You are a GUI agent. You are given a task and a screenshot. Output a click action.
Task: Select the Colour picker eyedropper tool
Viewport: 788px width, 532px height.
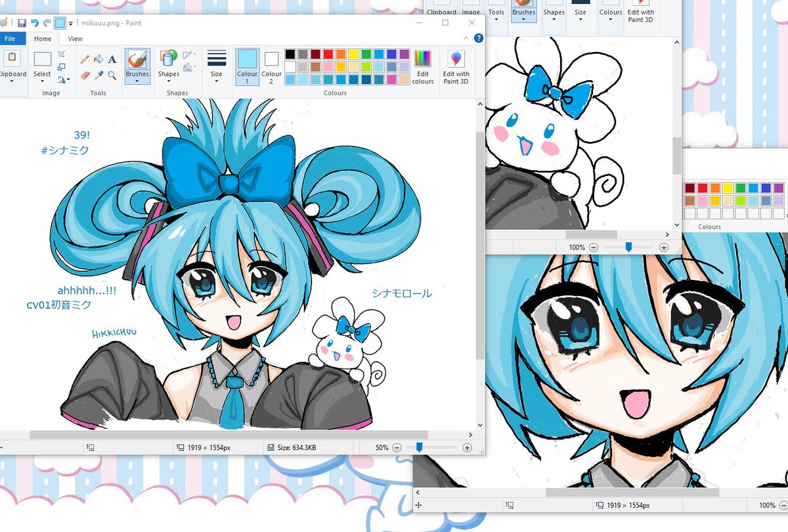(x=98, y=76)
